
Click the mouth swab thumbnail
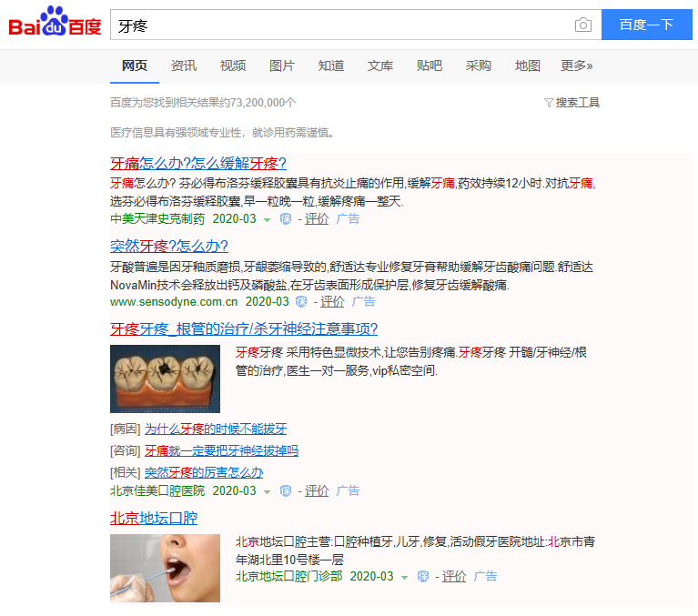point(165,568)
